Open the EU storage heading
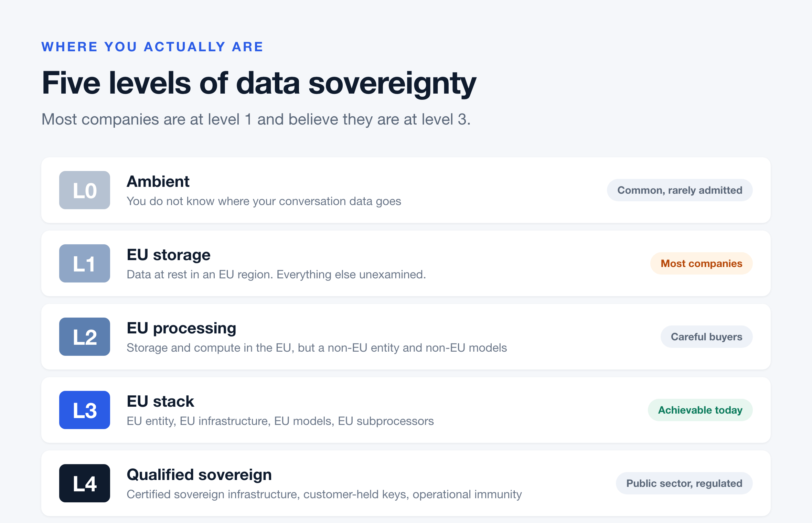This screenshot has height=523, width=812. [169, 255]
